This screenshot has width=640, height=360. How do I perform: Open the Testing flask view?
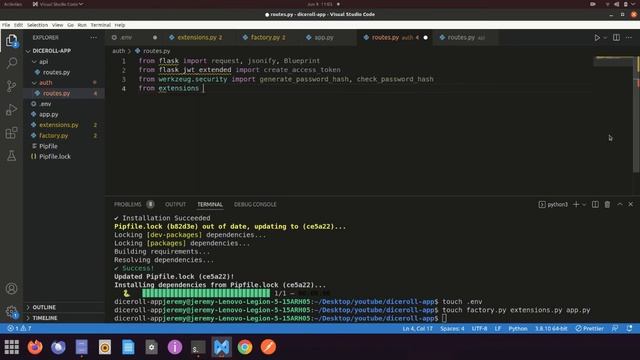click(x=11, y=156)
